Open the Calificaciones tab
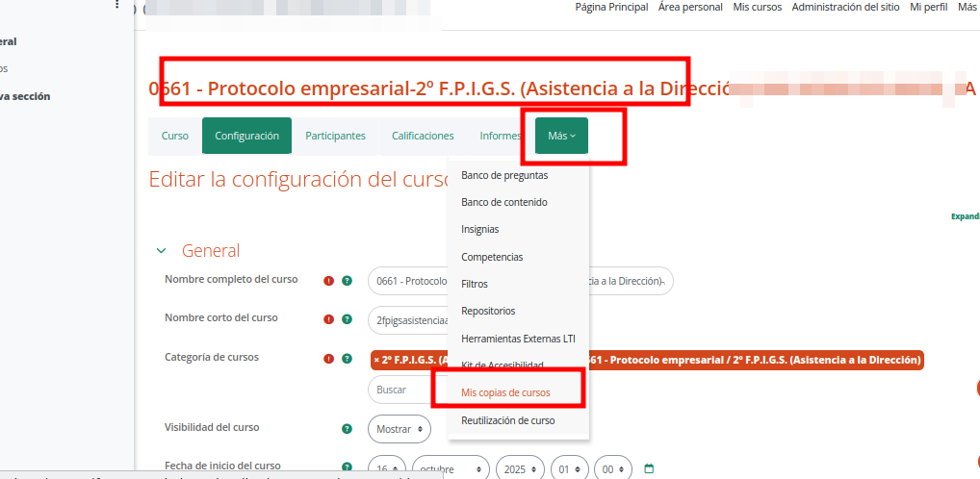The image size is (980, 479). pos(423,136)
